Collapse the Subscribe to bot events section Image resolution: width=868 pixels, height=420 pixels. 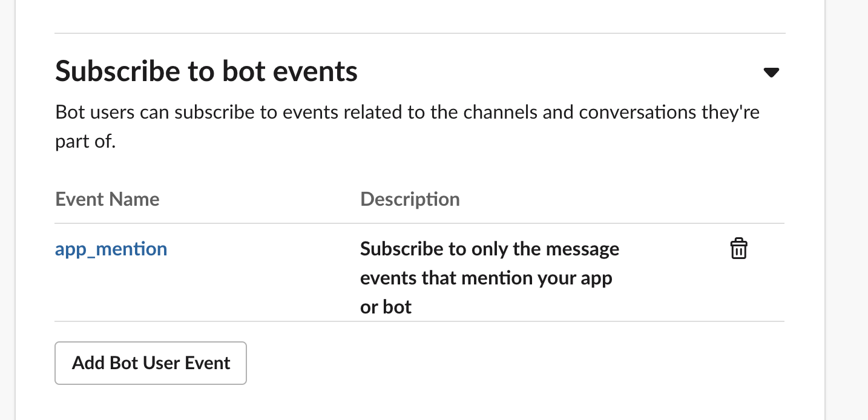771,73
